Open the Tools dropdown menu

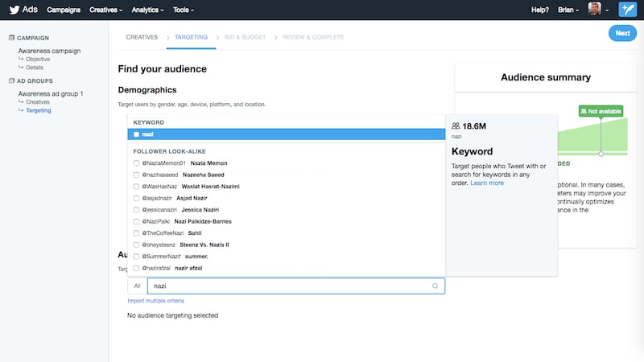184,10
